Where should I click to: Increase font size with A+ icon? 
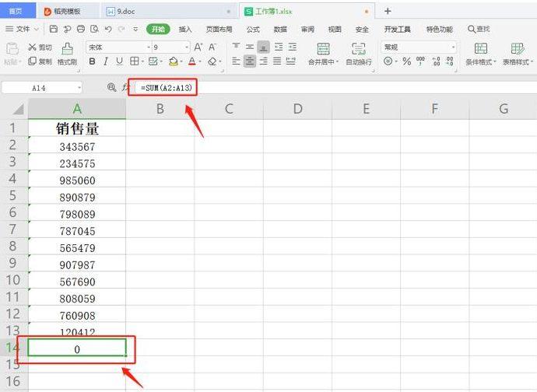[x=198, y=47]
